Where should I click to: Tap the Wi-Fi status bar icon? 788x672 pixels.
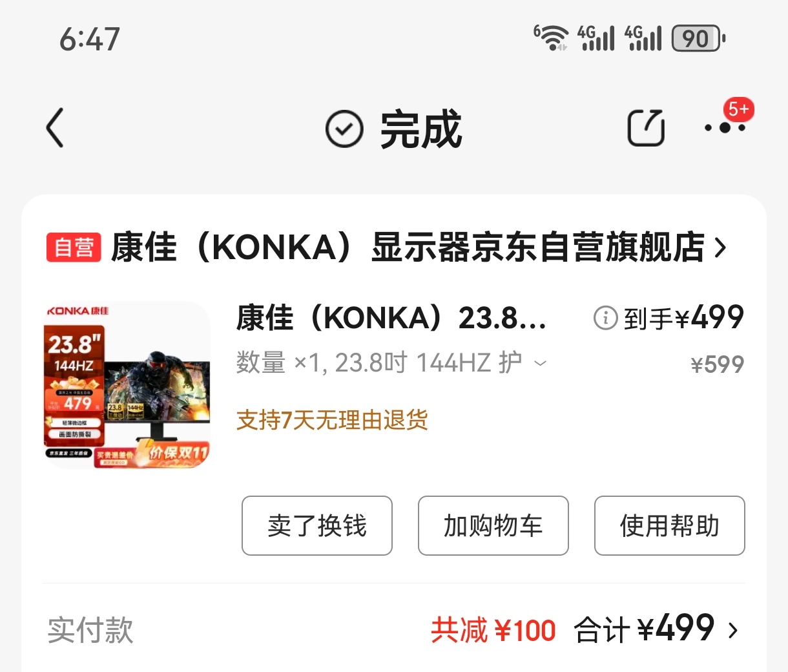(551, 37)
